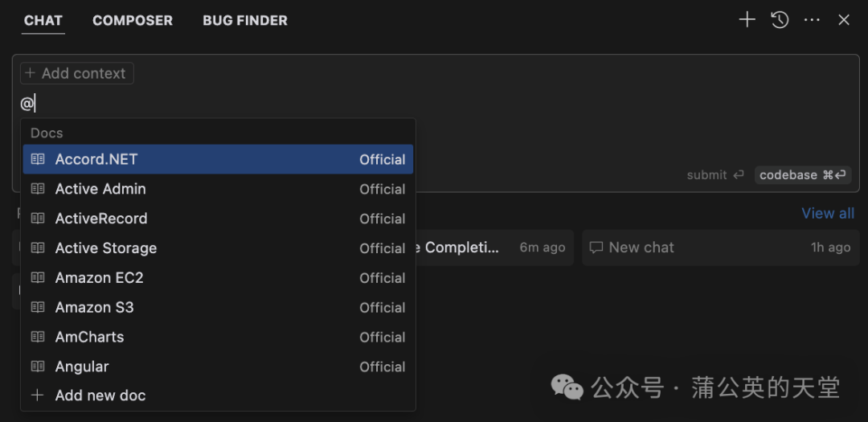Click the Official tag on Amazon S3 row
Image resolution: width=868 pixels, height=422 pixels.
[x=383, y=307]
